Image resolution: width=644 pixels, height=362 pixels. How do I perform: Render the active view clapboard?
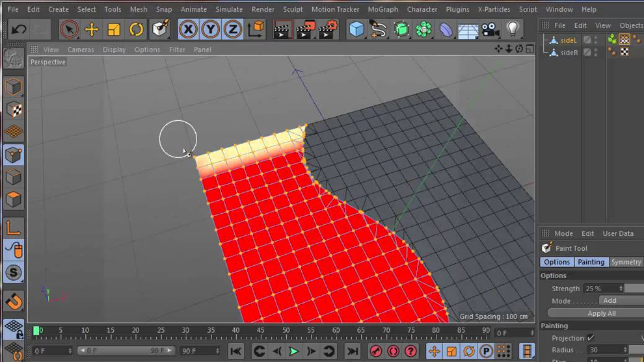pyautogui.click(x=282, y=29)
